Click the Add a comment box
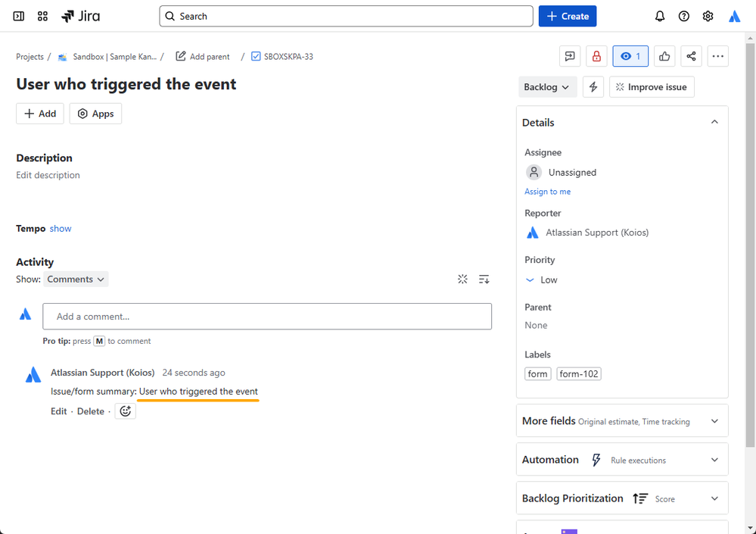This screenshot has width=756, height=534. point(267,317)
